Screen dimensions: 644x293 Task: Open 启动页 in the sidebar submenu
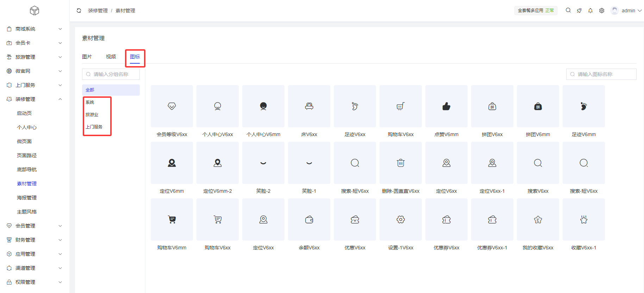[24, 113]
